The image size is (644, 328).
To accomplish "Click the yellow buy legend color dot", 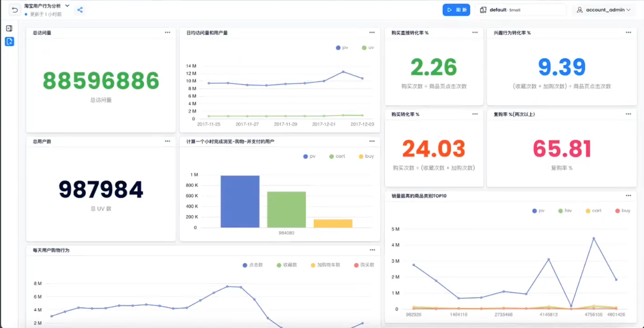I will (361, 156).
